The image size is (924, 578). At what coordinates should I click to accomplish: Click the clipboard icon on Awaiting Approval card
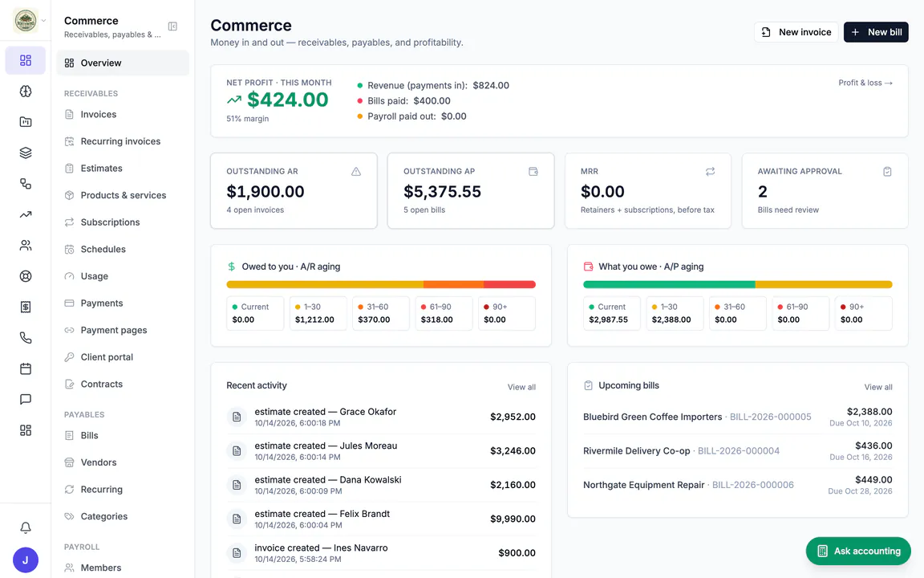coord(887,172)
